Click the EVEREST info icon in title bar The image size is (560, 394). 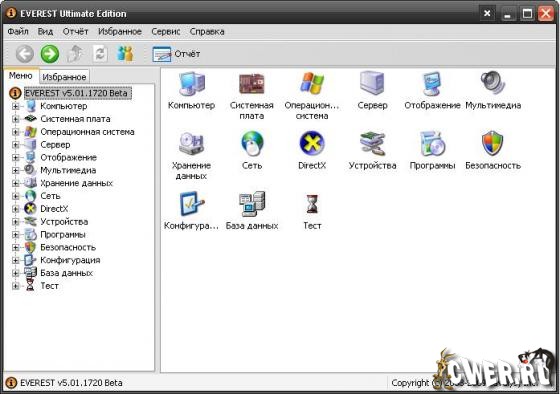(x=11, y=13)
